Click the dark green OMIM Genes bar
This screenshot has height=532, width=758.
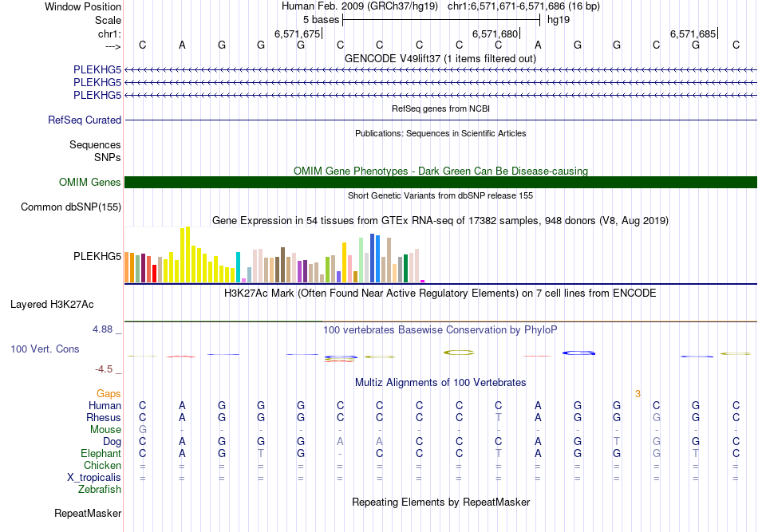tap(440, 182)
